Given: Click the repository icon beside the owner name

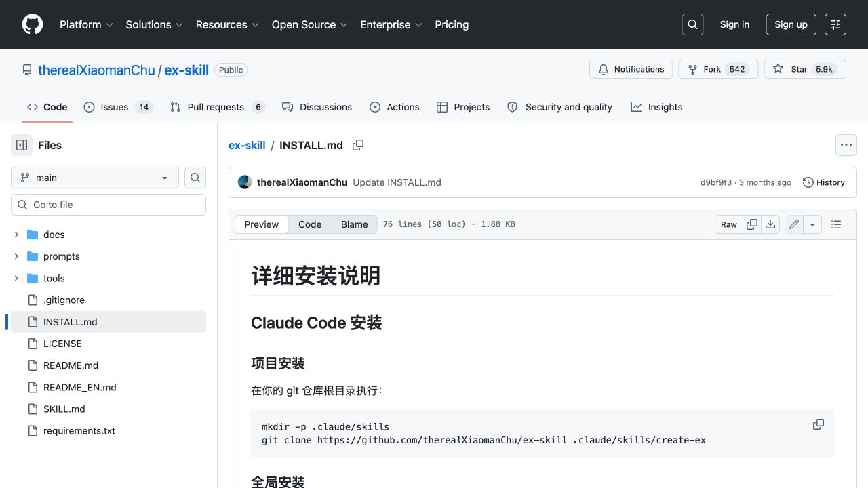Looking at the screenshot, I should [x=27, y=70].
